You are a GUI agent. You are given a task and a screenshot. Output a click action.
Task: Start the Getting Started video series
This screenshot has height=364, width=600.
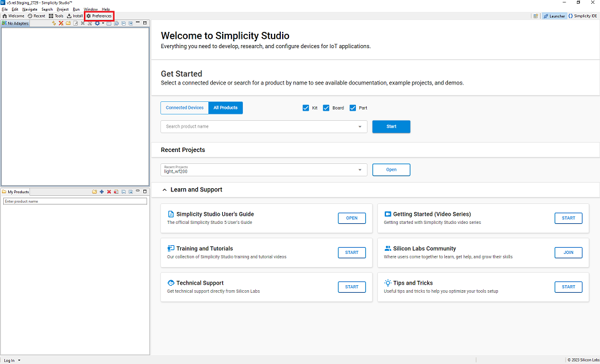[568, 218]
